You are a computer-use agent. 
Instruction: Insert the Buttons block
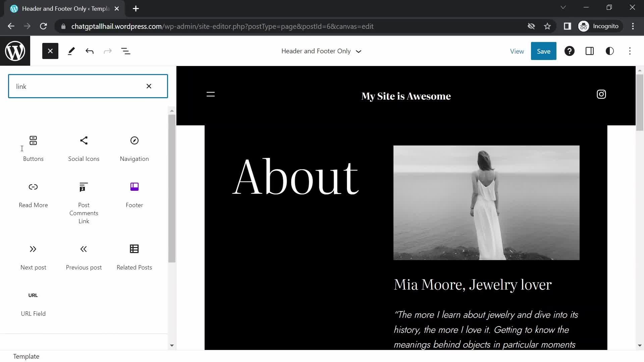pyautogui.click(x=33, y=148)
